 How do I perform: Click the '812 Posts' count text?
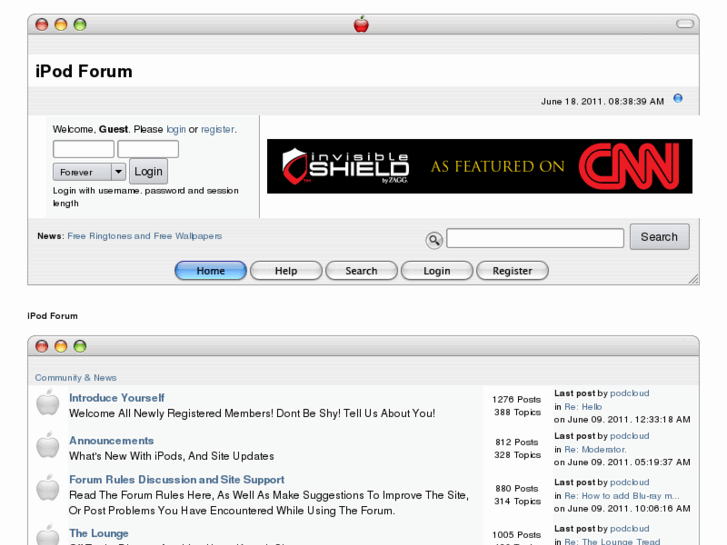tap(517, 442)
